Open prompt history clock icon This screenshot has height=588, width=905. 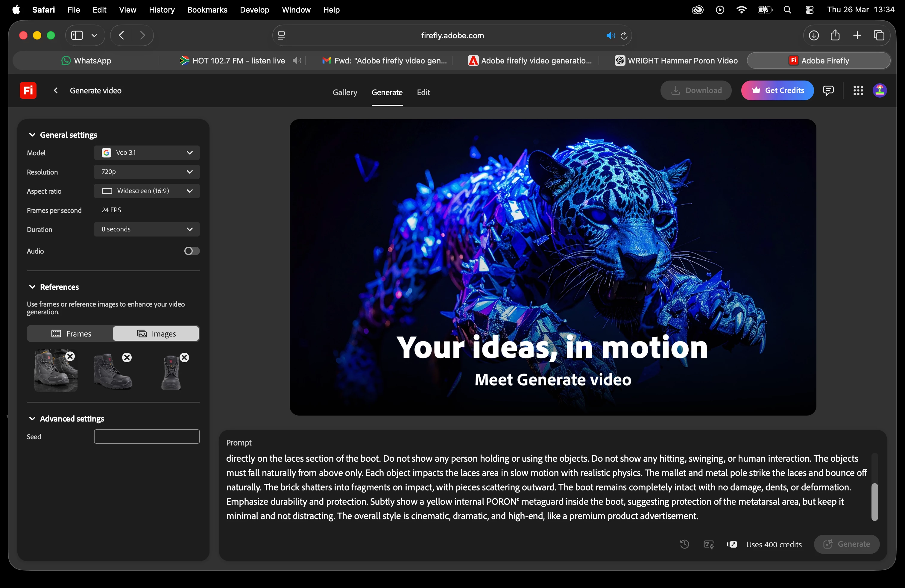(x=684, y=544)
